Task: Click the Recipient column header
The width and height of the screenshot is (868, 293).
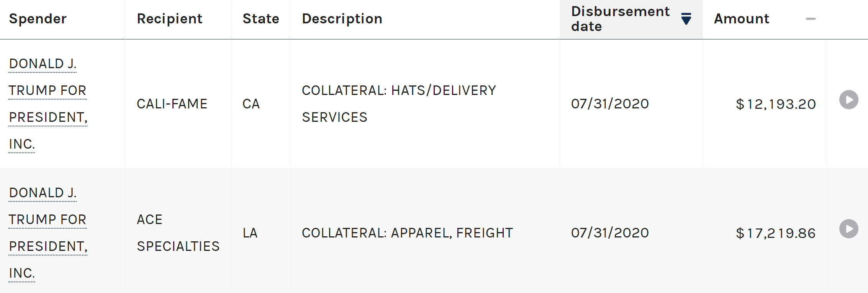Action: (x=170, y=19)
